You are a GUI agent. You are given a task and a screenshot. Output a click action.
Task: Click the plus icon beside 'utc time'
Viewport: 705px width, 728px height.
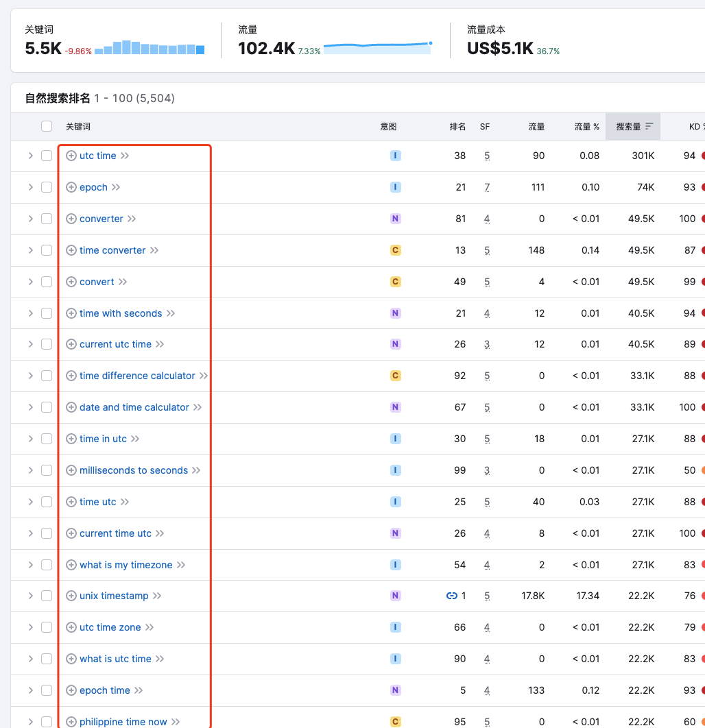click(x=71, y=156)
